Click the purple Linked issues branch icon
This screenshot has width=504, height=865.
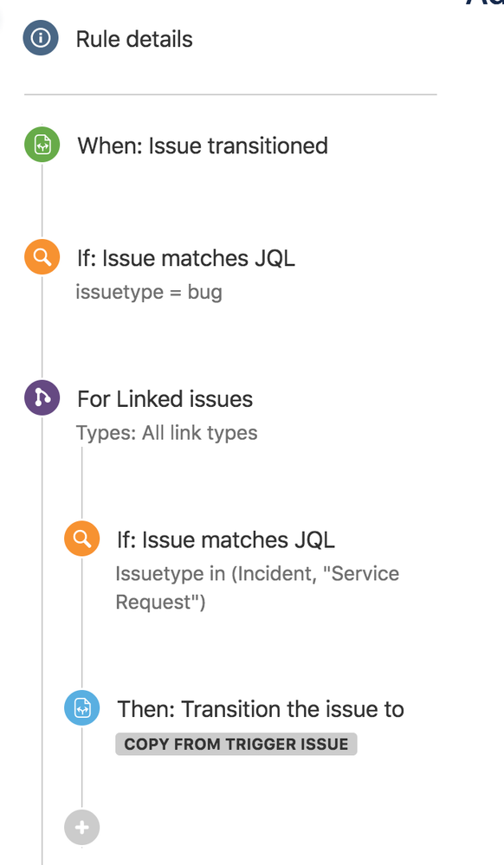pyautogui.click(x=42, y=397)
